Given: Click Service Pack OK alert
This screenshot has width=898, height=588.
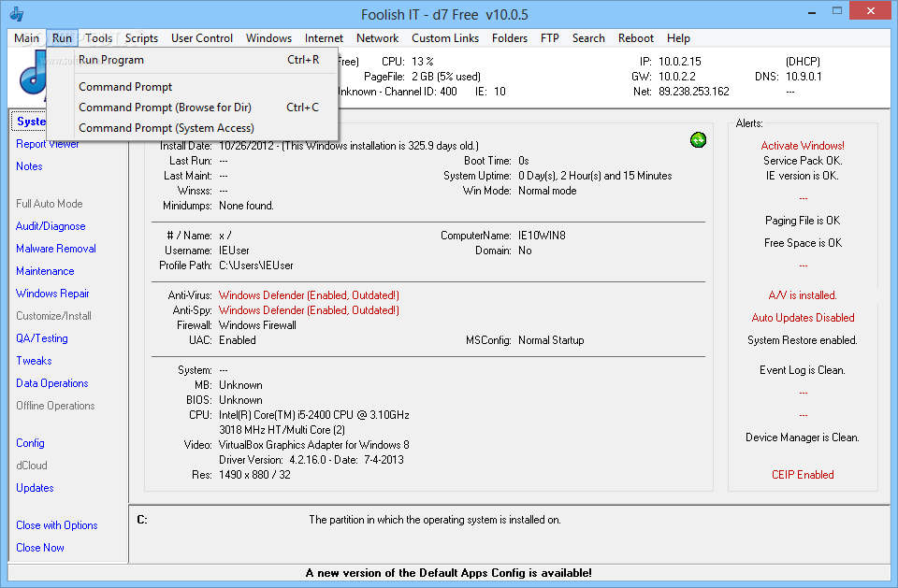Looking at the screenshot, I should click(803, 160).
